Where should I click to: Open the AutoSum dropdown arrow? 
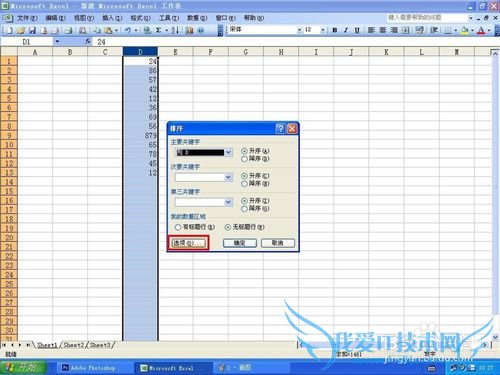tap(166, 30)
